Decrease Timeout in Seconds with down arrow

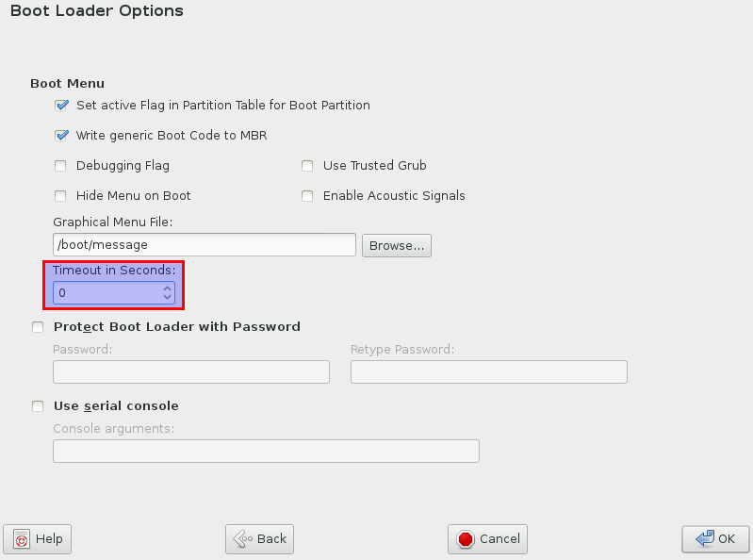pos(167,298)
